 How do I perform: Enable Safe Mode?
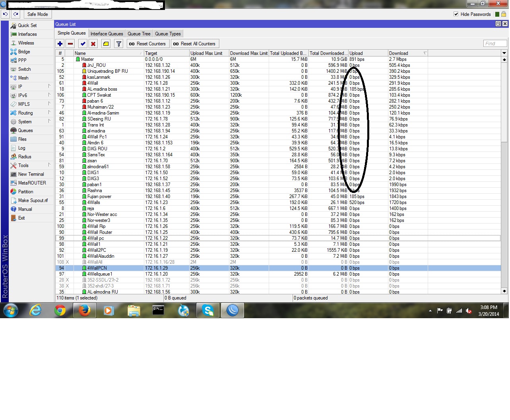(x=37, y=14)
